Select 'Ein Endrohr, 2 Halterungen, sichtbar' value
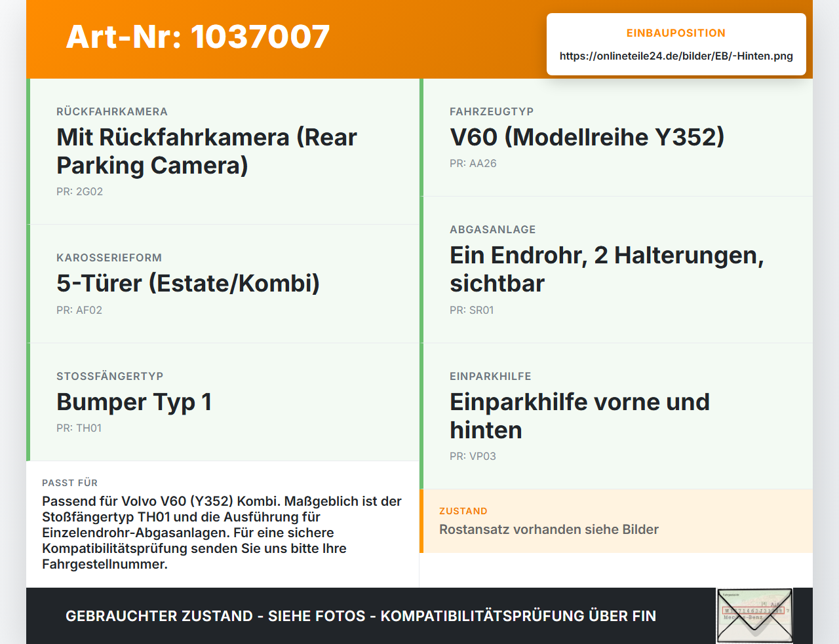 point(607,269)
